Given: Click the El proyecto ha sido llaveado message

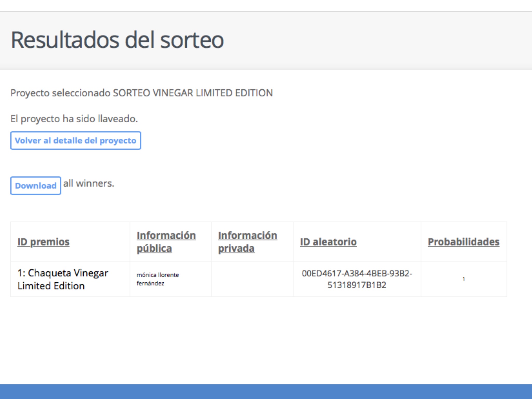Looking at the screenshot, I should (x=74, y=119).
